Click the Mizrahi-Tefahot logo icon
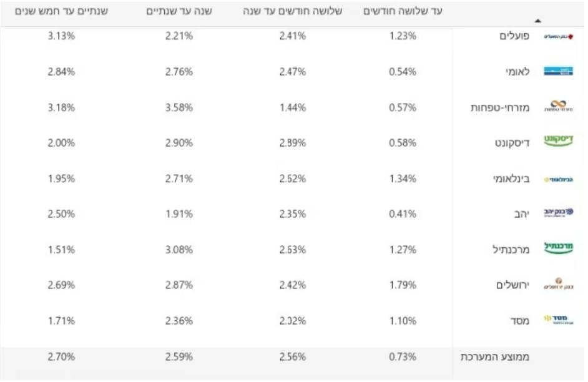 pyautogui.click(x=558, y=107)
